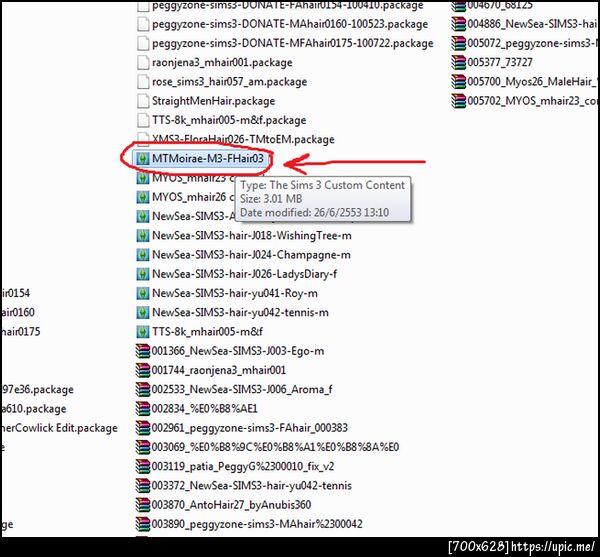Click the peggyzone-sims3-DONATE-MFAhair0175-100722.package file icon

pyautogui.click(x=143, y=43)
